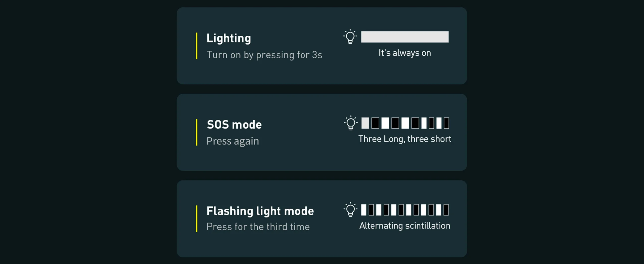Click the SOS mode heading
This screenshot has width=644, height=264.
[234, 125]
